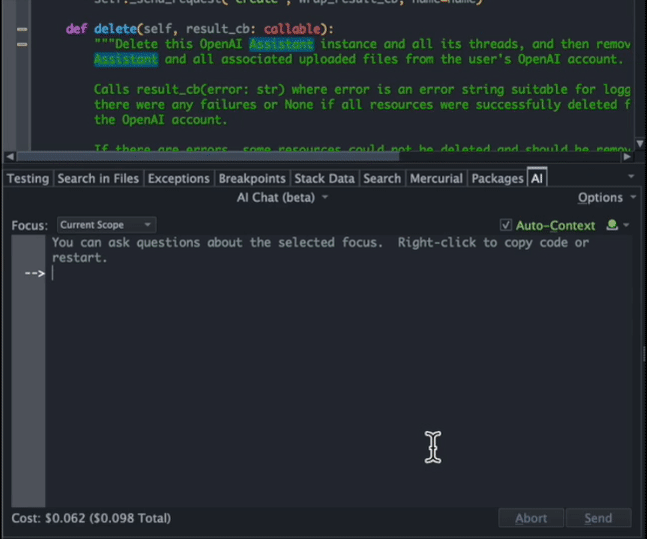
Task: Click the Cost: $0.062 status text
Action: tap(91, 518)
